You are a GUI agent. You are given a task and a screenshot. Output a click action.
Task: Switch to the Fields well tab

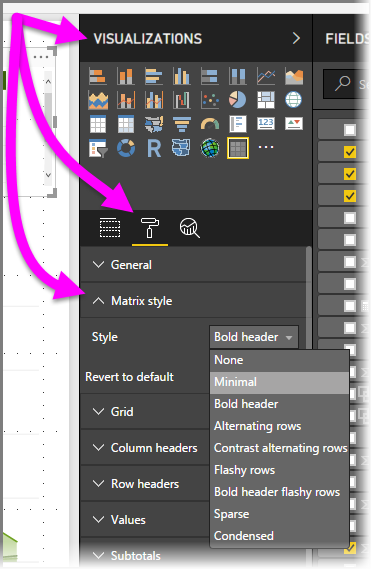pos(110,228)
